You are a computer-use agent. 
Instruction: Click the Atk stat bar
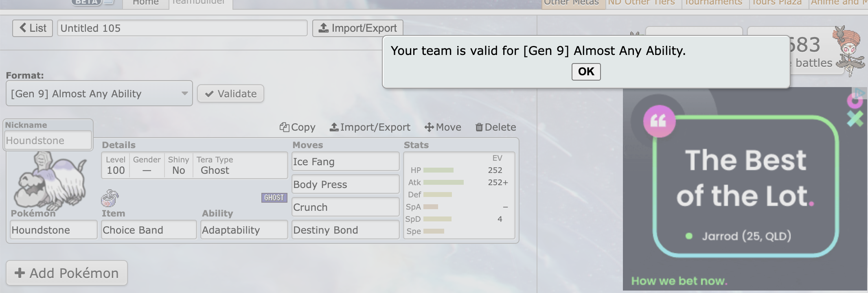tap(443, 182)
